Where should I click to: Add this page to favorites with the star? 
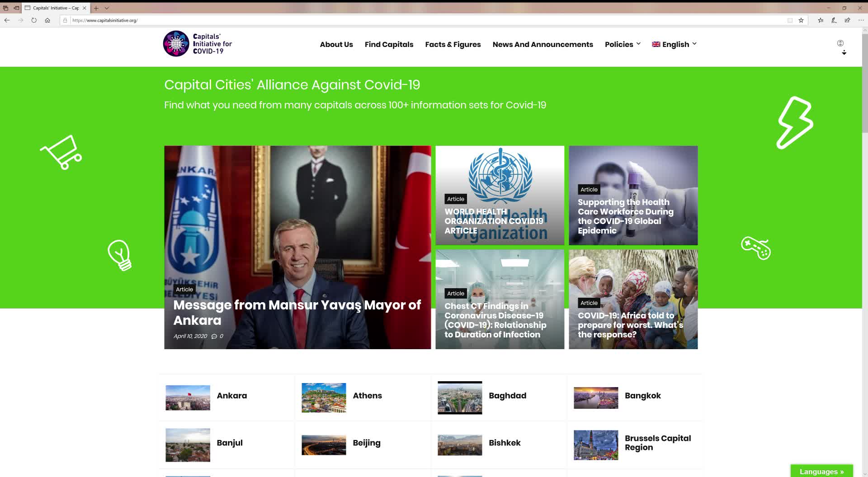click(801, 20)
